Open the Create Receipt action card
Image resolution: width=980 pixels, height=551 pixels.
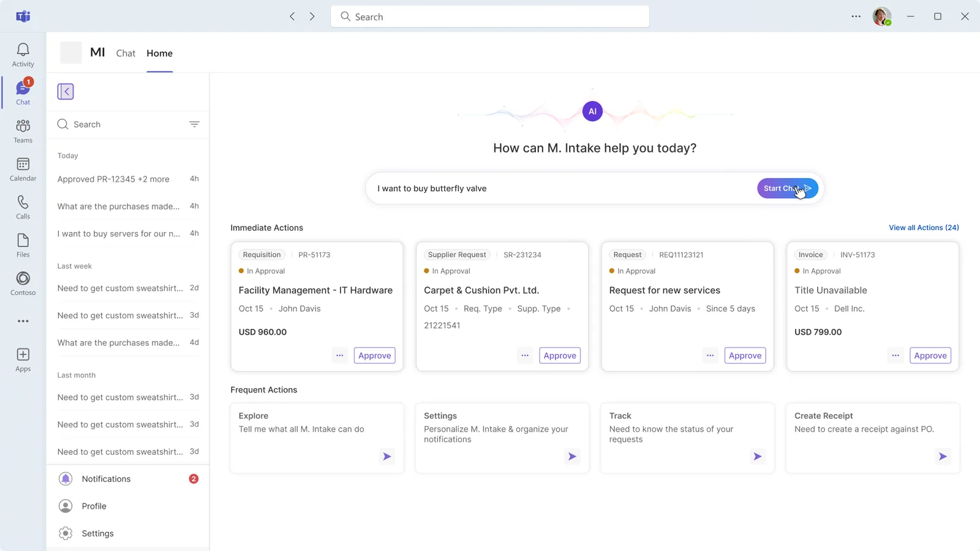[873, 438]
